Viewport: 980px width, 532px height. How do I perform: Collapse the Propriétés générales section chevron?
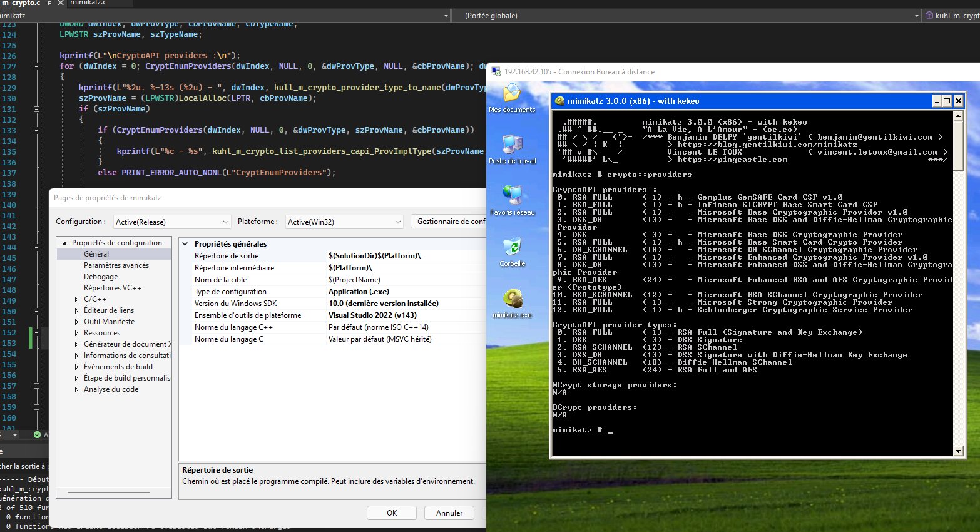pyautogui.click(x=185, y=244)
